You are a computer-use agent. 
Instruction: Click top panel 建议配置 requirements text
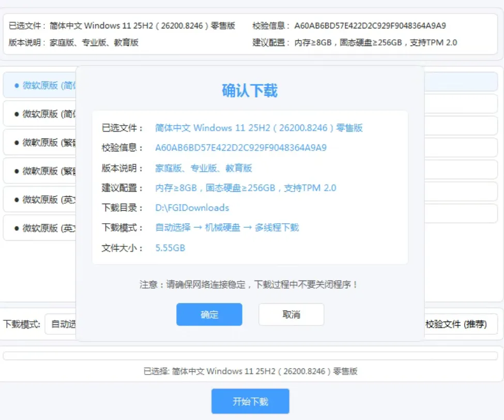click(375, 42)
